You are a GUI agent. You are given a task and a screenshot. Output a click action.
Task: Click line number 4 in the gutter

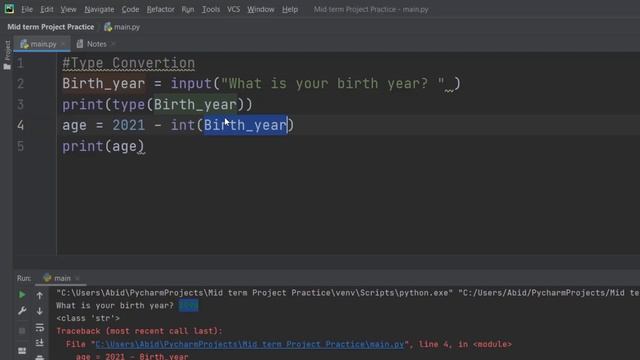pos(20,125)
